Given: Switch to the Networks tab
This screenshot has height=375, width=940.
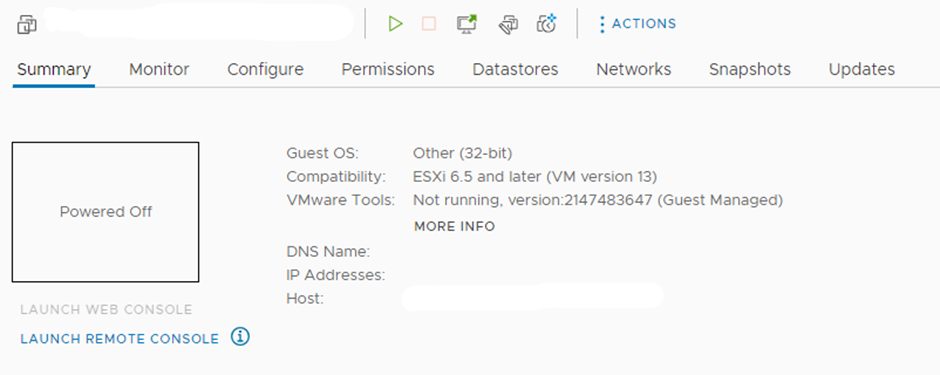Looking at the screenshot, I should point(634,69).
